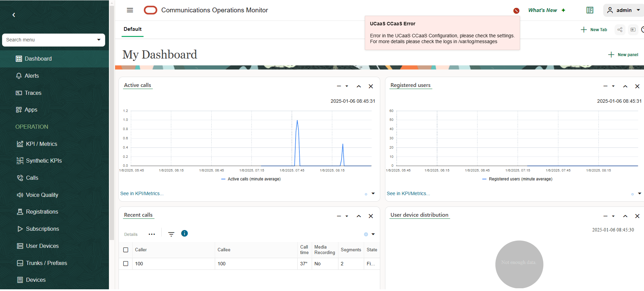Click the UCaaS CCaaS Error notification
The width and height of the screenshot is (644, 291).
(x=442, y=33)
